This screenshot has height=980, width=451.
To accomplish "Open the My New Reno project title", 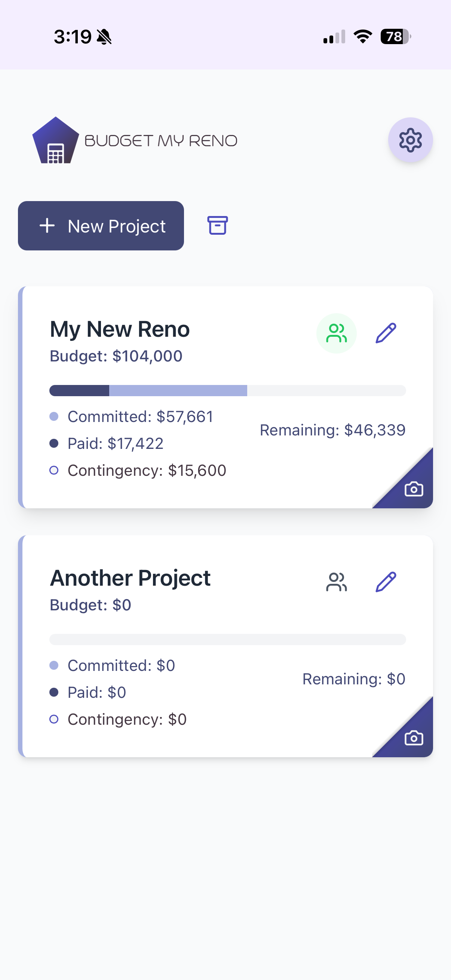I will 120,329.
